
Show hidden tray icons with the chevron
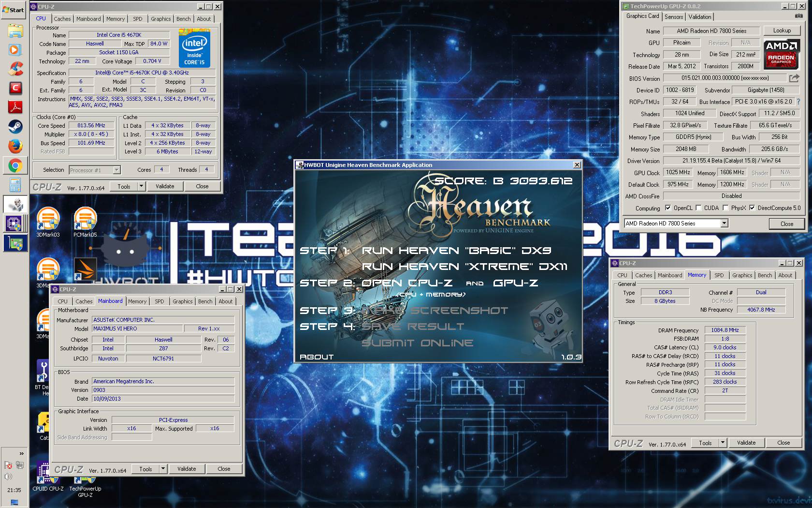(x=21, y=453)
